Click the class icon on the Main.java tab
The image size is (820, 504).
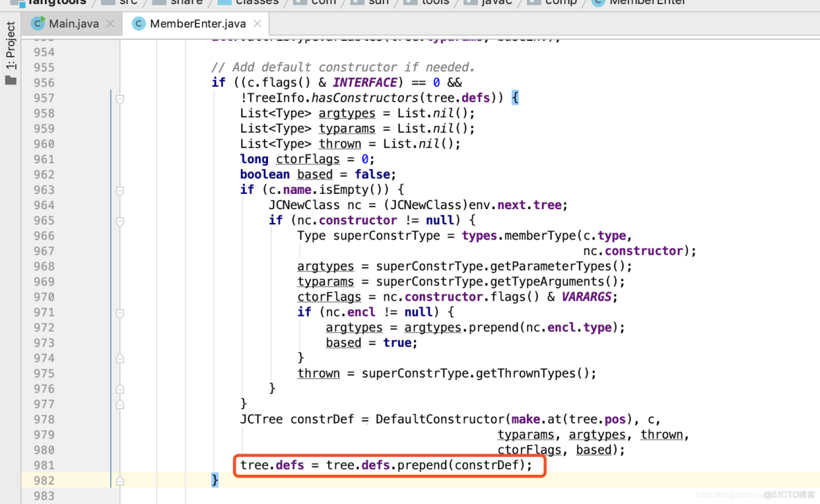[x=38, y=23]
